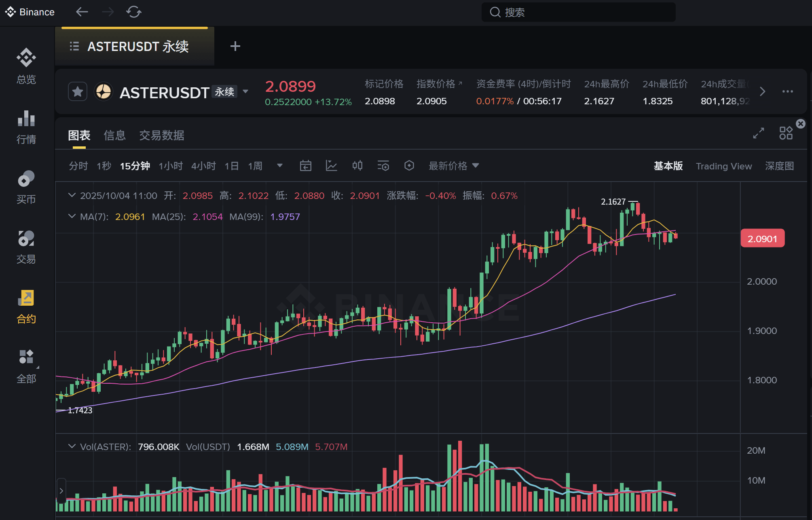812x520 pixels.
Task: Expand the ASTERUSDT pair selector dropdown
Action: [x=245, y=92]
